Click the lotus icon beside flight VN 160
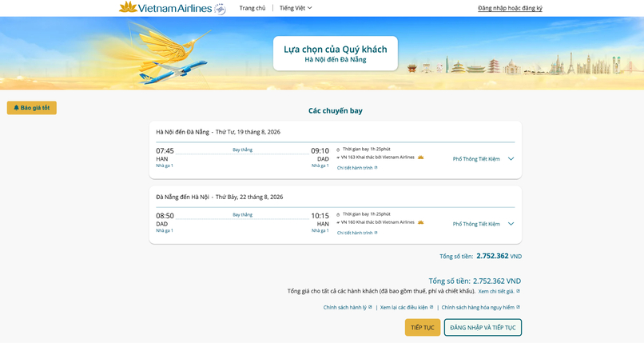Viewport: 644px width, 343px height. [x=420, y=222]
